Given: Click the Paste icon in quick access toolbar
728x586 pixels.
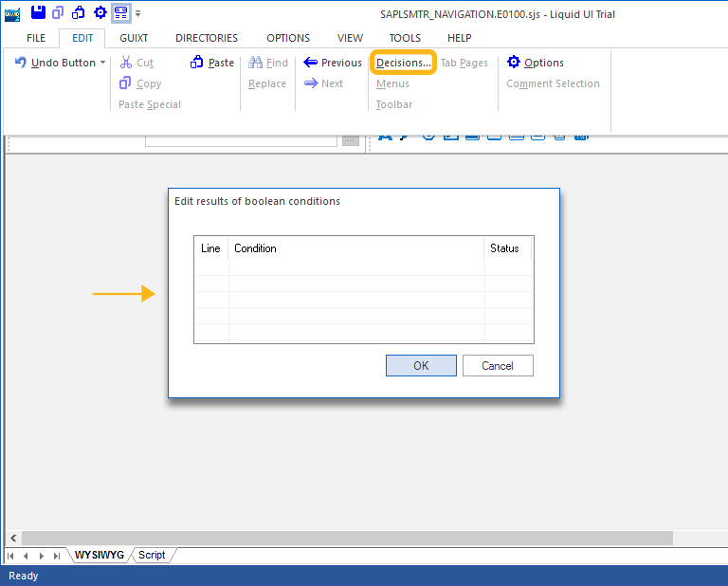Looking at the screenshot, I should coord(80,12).
